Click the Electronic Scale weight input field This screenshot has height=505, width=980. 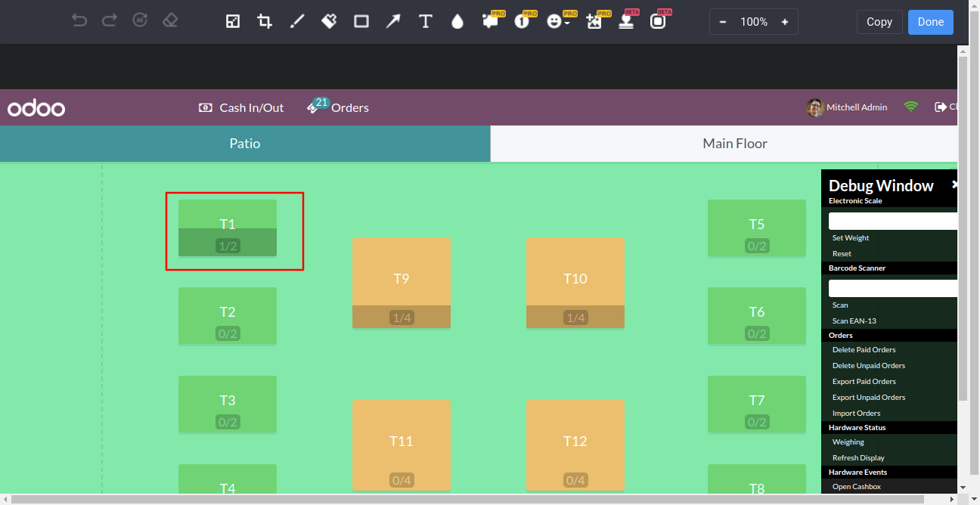893,221
